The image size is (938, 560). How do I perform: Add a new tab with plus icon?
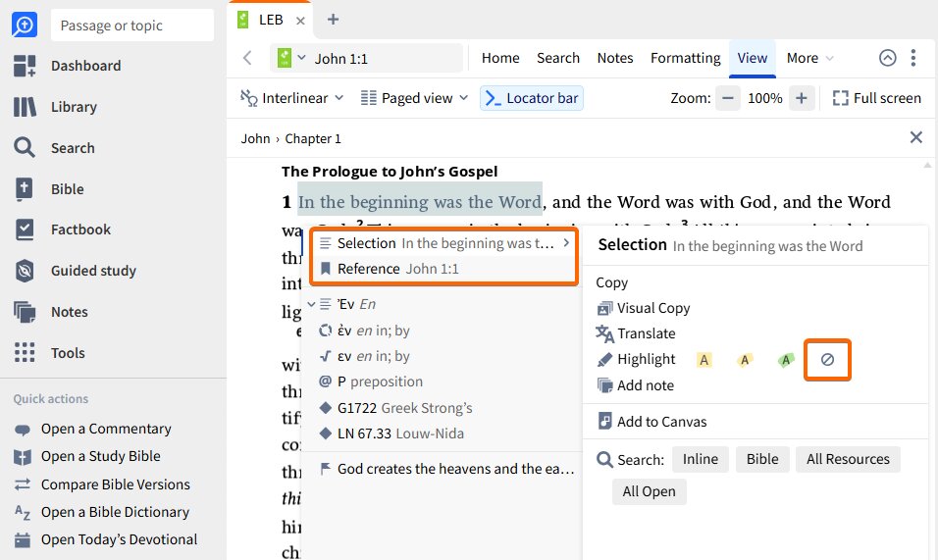[x=334, y=20]
